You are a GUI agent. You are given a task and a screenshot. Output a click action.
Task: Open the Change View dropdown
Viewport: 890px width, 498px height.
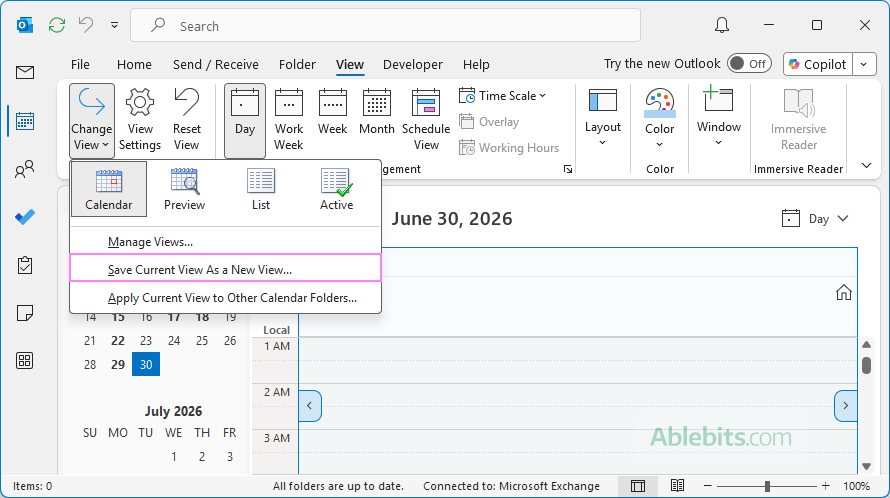coord(91,120)
